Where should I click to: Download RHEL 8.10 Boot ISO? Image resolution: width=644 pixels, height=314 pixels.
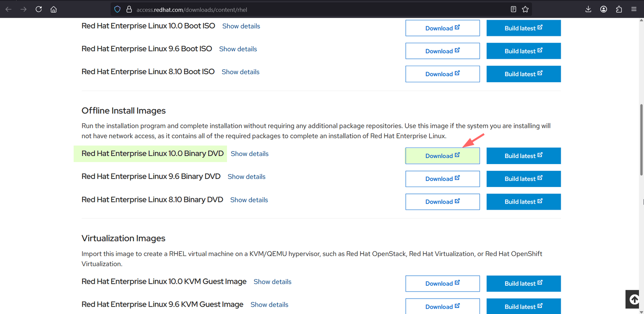click(x=442, y=74)
